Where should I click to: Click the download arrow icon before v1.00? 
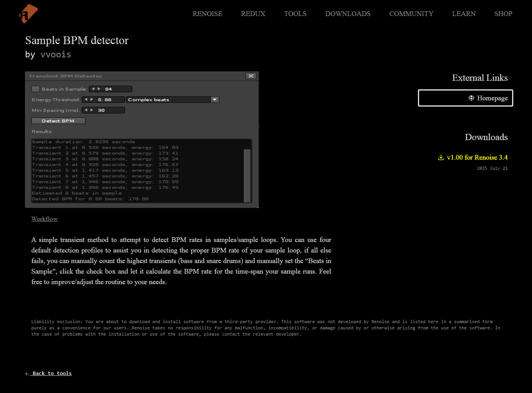tap(441, 157)
